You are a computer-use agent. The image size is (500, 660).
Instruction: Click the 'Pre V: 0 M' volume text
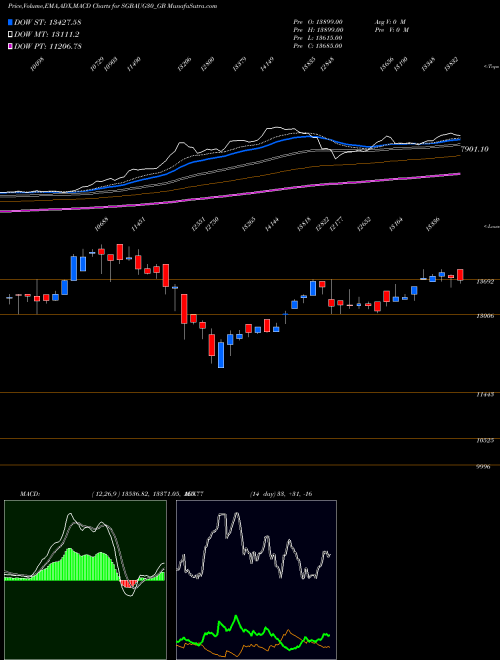click(x=391, y=30)
